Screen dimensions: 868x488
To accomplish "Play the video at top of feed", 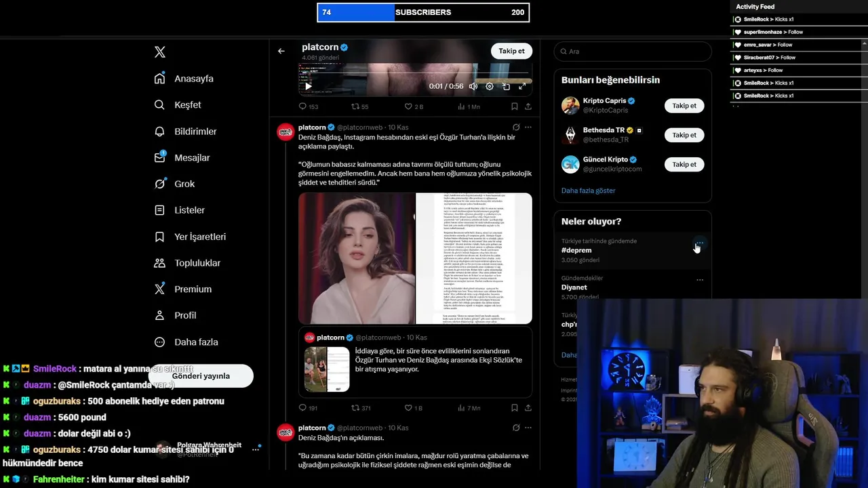I will tap(308, 86).
